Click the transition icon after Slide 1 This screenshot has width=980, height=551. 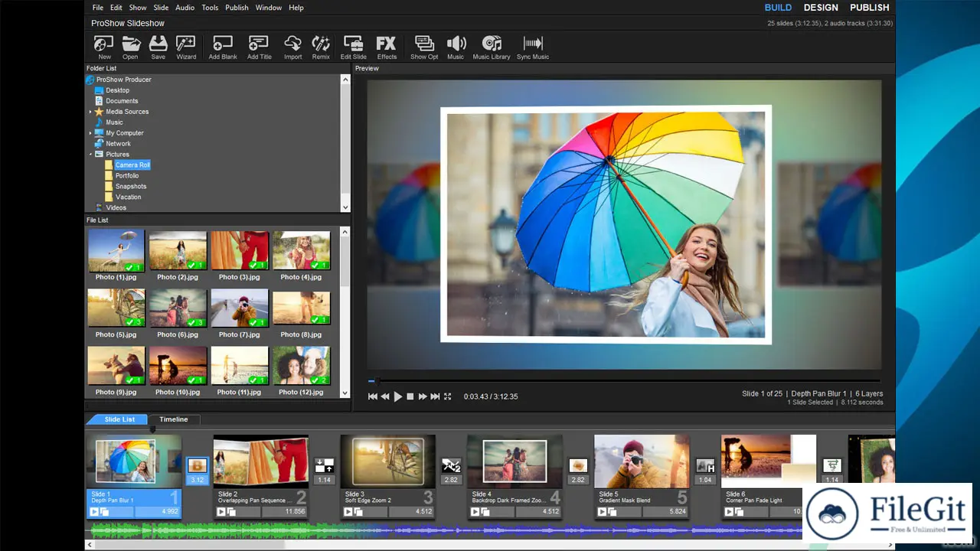(x=198, y=465)
